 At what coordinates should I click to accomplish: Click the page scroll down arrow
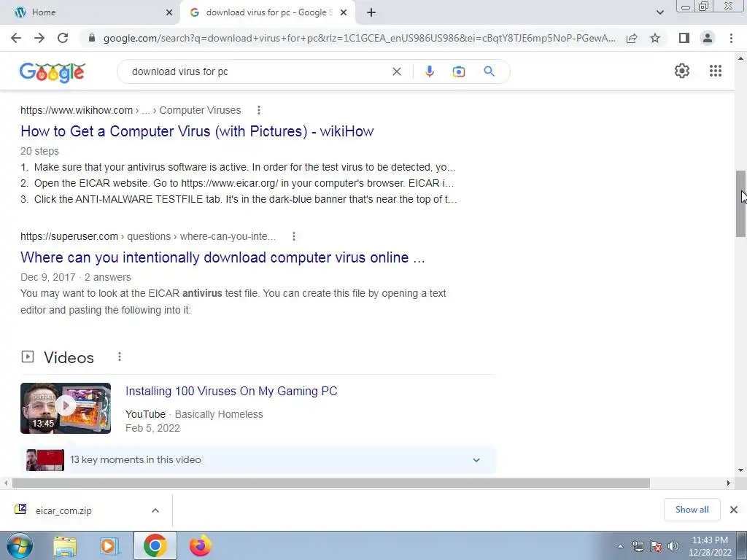coord(740,470)
